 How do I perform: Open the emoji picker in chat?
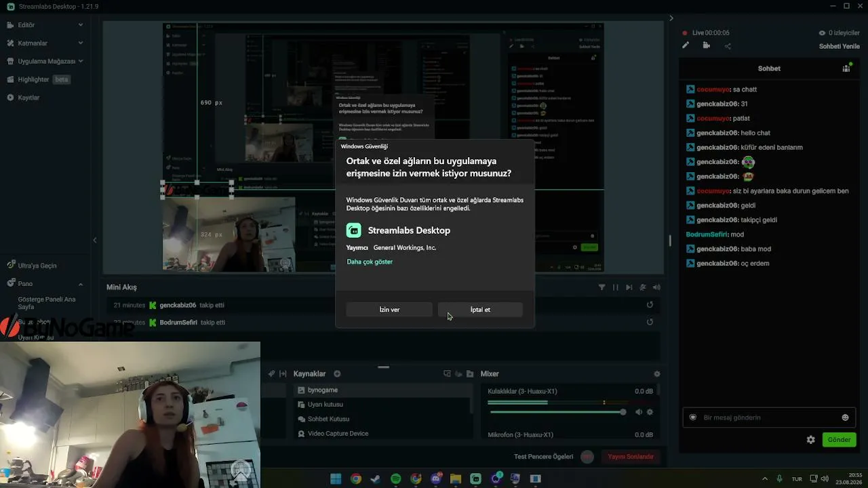click(x=845, y=418)
